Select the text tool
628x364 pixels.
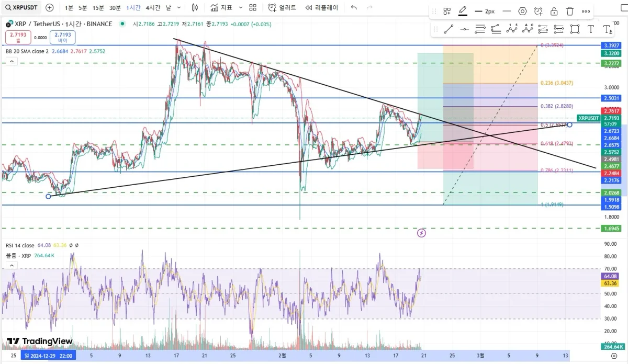pyautogui.click(x=590, y=29)
